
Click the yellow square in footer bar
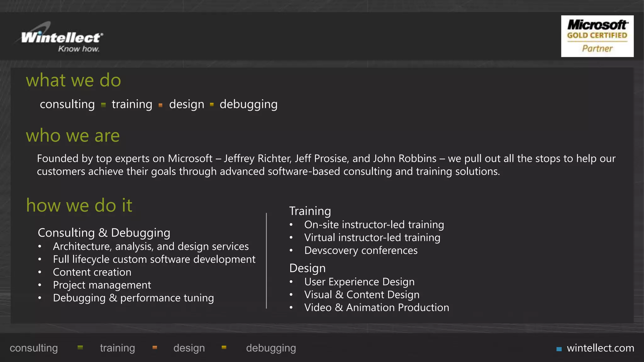(224, 347)
